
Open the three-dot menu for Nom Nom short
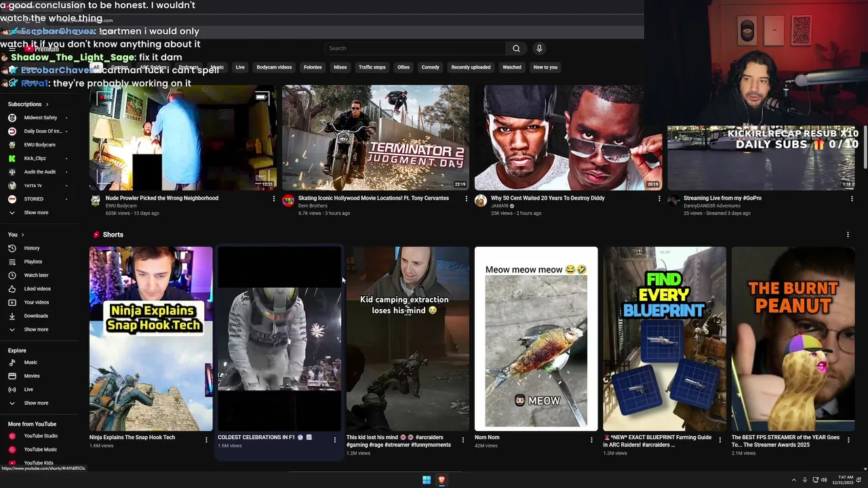591,440
